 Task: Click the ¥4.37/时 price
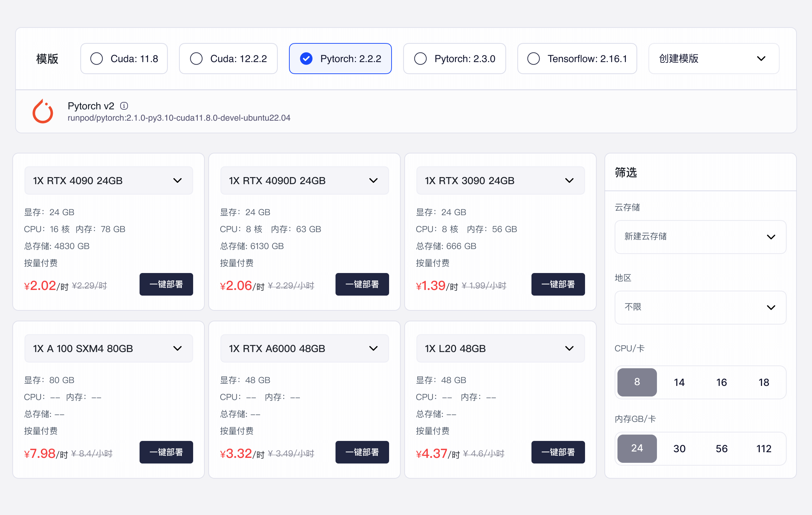coord(438,453)
